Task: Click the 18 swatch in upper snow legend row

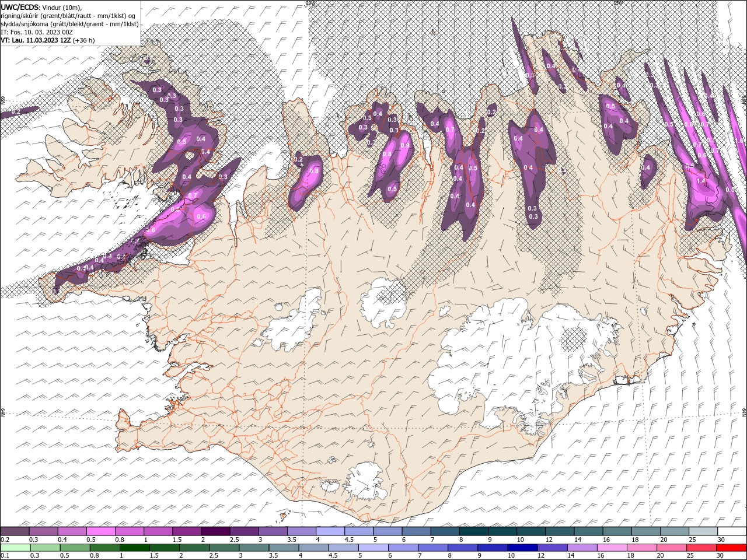Action: tap(645, 531)
